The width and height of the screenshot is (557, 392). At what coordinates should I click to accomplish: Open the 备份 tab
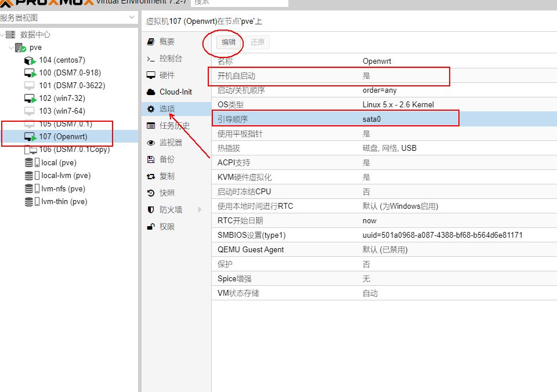pos(176,159)
